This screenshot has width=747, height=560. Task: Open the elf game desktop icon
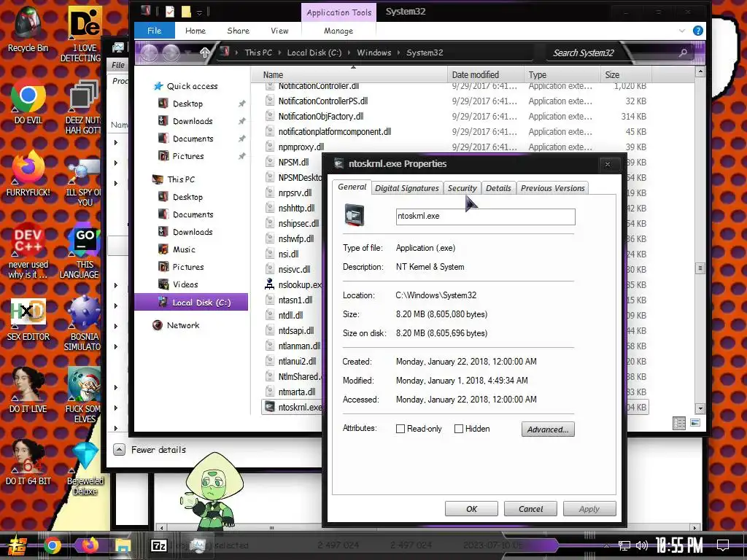click(84, 395)
